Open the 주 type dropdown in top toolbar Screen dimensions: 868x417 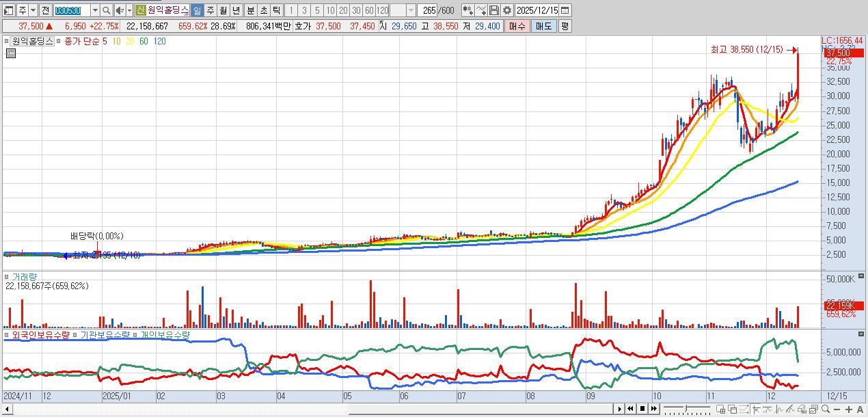(x=34, y=10)
